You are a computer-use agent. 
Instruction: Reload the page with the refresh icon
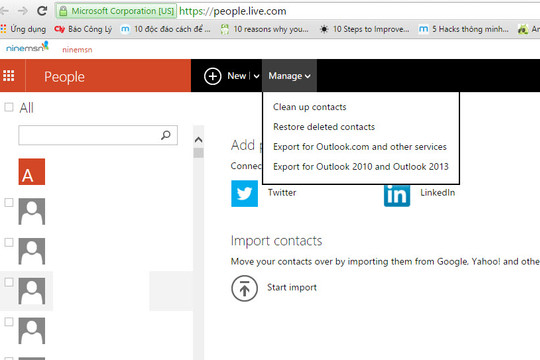tap(42, 11)
